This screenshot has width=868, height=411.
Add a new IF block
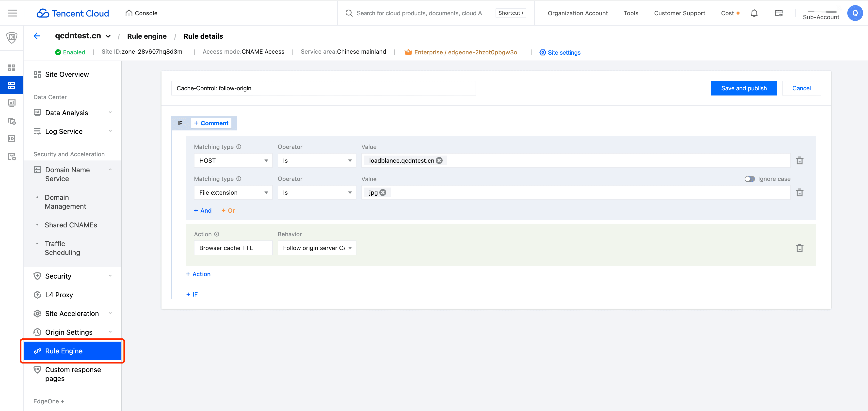click(192, 294)
